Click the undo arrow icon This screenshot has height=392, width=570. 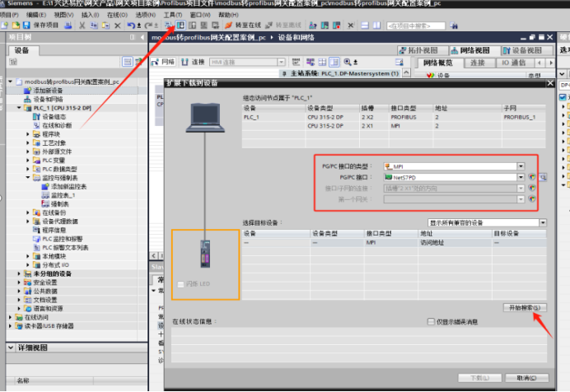point(131,26)
